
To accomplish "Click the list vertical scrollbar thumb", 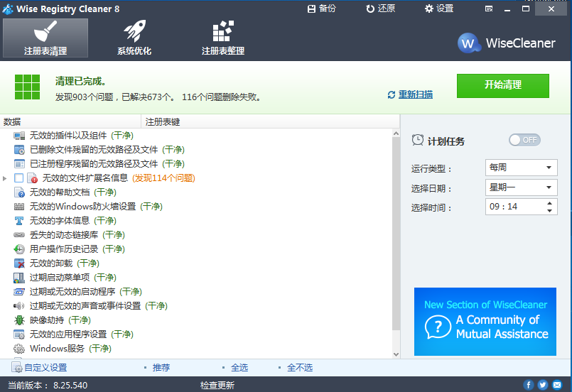I will point(396,234).
